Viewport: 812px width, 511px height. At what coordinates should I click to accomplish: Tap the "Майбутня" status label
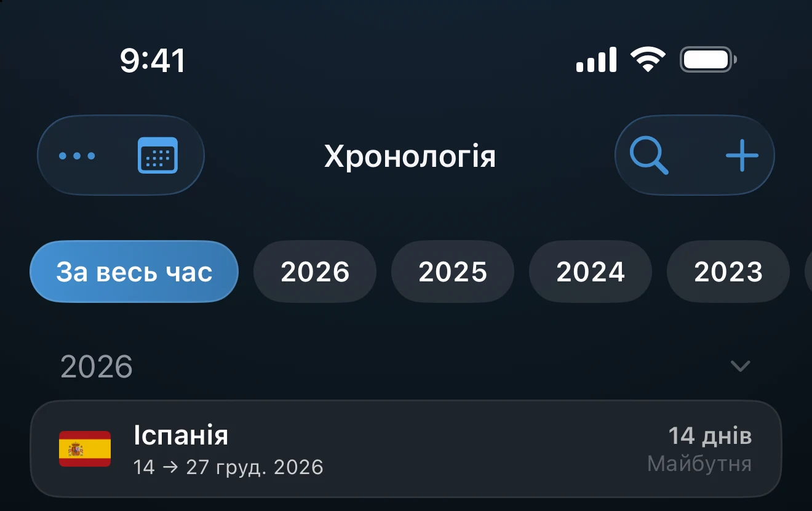click(x=699, y=464)
